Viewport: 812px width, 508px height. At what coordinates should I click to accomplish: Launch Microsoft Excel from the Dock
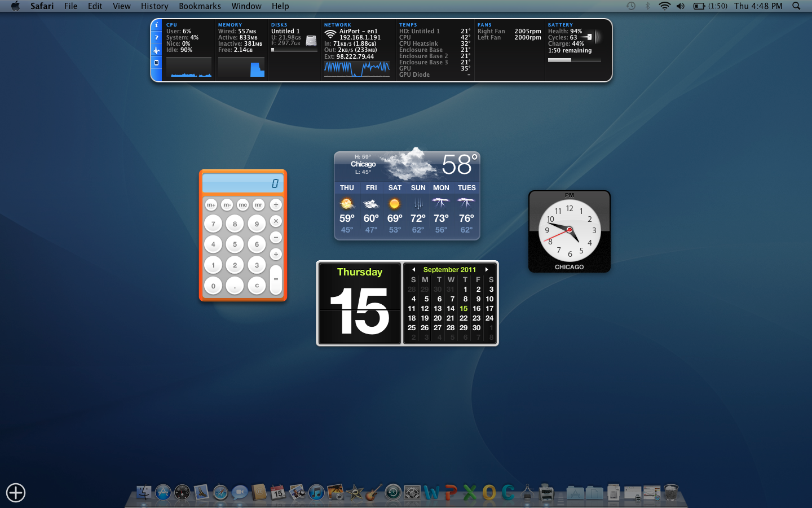pos(470,493)
